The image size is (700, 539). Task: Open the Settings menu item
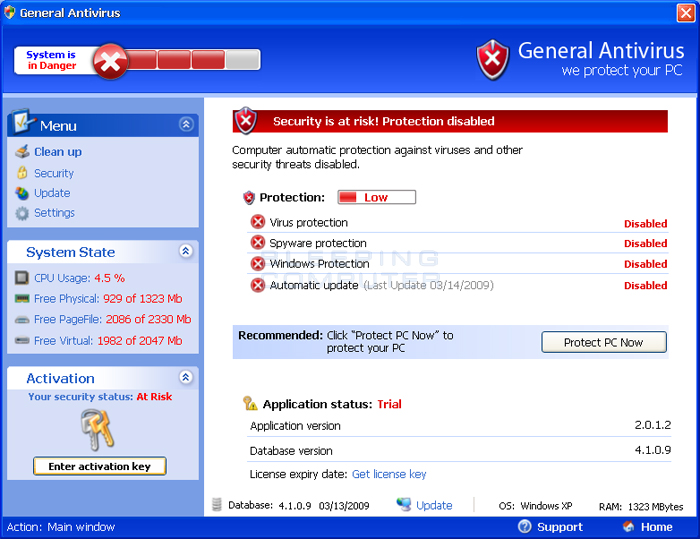tap(54, 213)
